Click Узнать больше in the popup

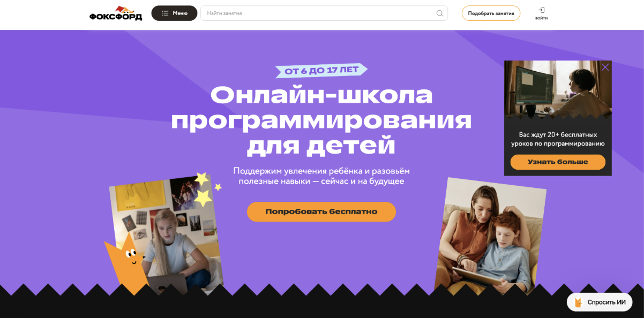[558, 162]
